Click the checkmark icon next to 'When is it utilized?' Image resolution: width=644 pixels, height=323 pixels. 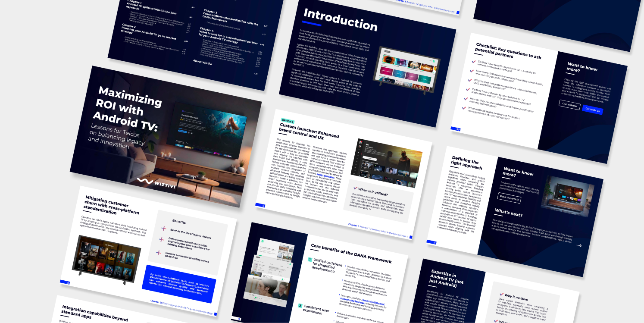(356, 188)
